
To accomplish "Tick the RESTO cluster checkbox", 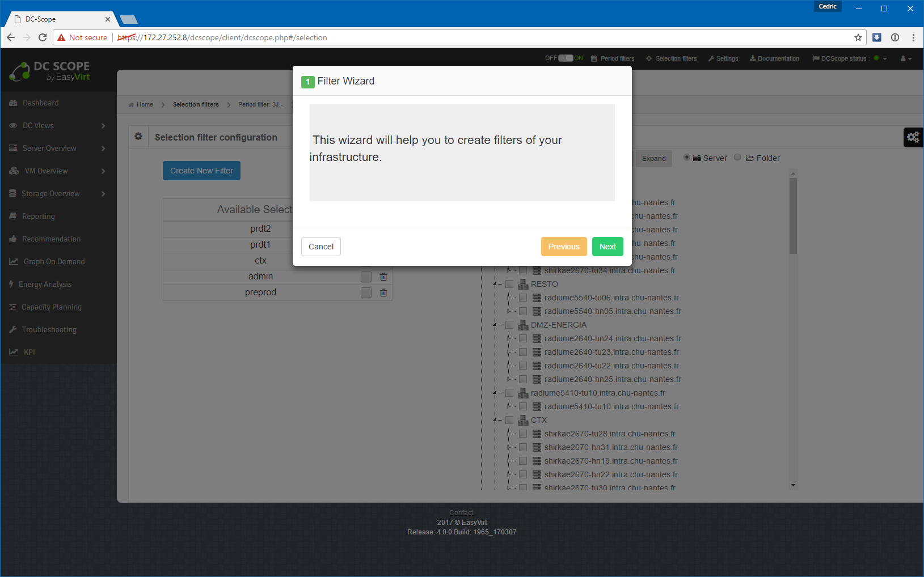I will pyautogui.click(x=509, y=284).
